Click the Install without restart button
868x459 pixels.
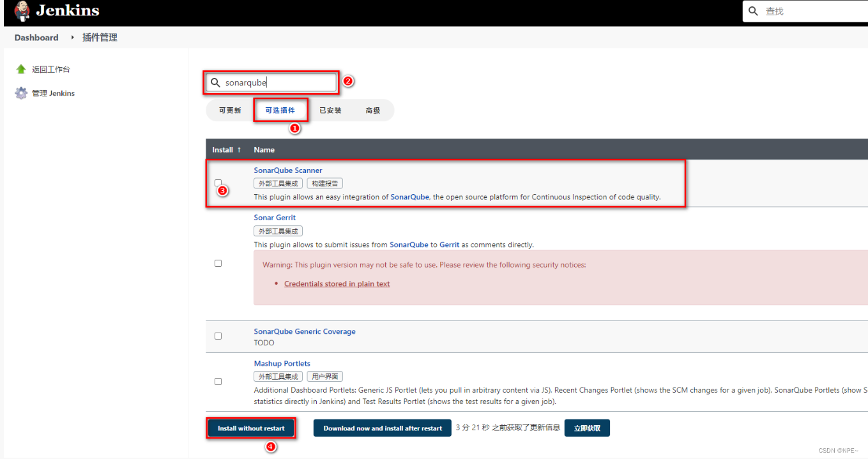point(251,428)
